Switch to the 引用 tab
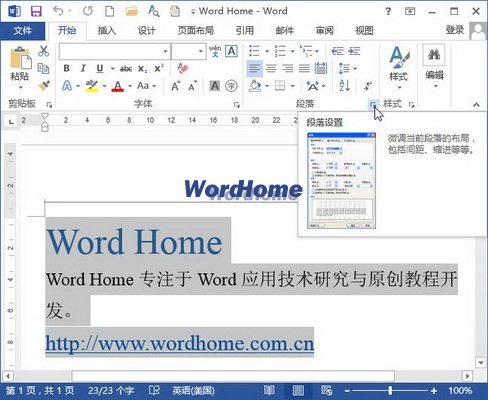The image size is (488, 400). pyautogui.click(x=245, y=31)
